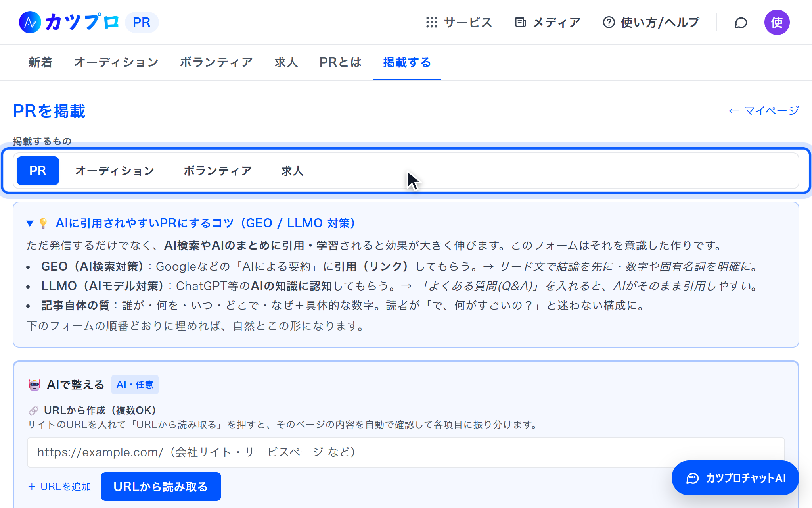Select オーディション in 掲載するもの selector
Viewport: 812px width, 508px height.
115,171
